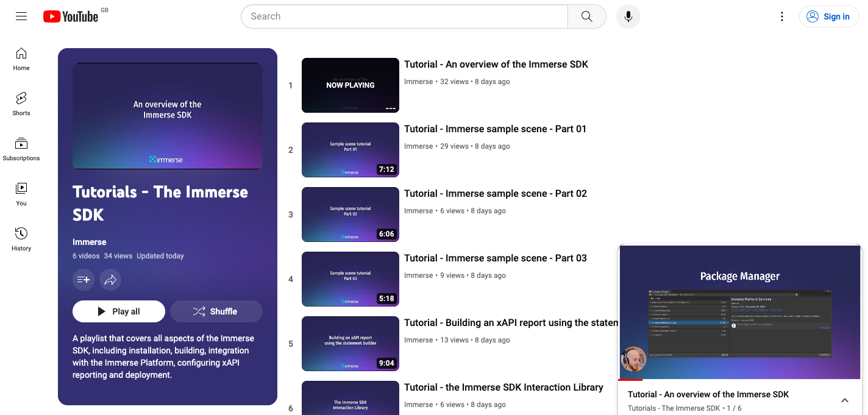868x415 pixels.
Task: Click the playlist cover thumbnail
Action: click(x=168, y=116)
